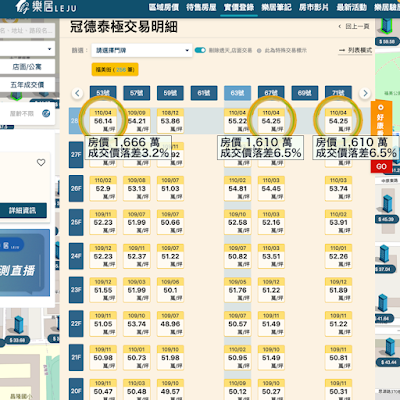
Task: Open the left sidebar dropdown under the search box
Action: [27, 49]
